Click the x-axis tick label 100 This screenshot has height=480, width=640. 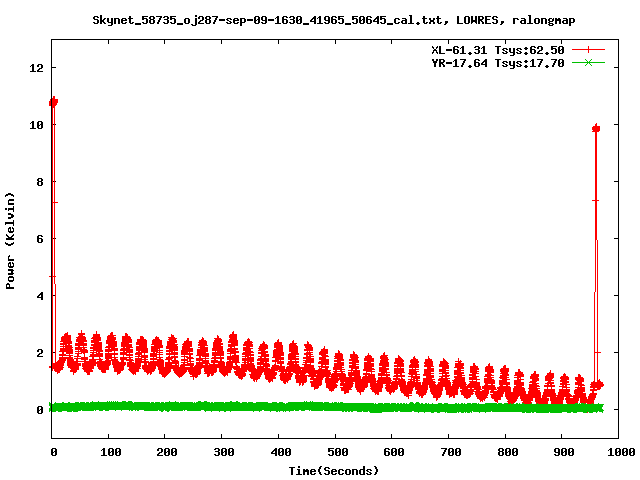111,452
